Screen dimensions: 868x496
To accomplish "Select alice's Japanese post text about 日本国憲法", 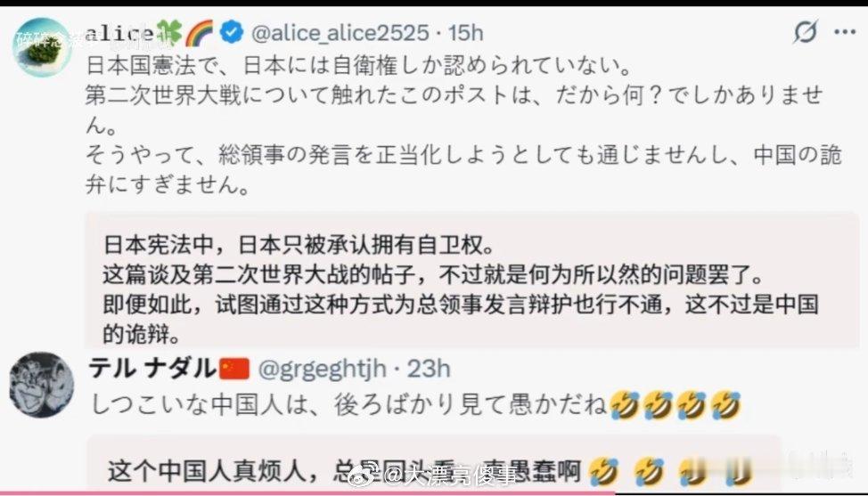I will [463, 125].
